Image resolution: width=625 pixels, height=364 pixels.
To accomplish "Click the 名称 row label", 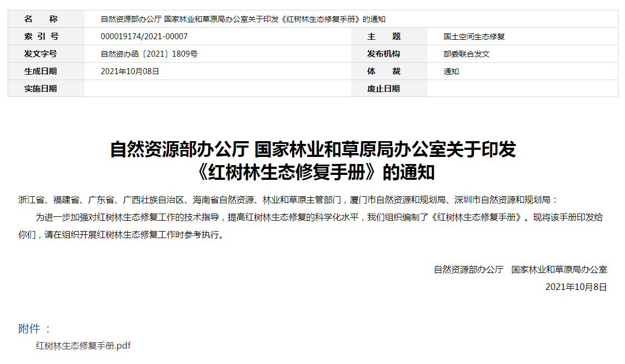I will pyautogui.click(x=41, y=19).
